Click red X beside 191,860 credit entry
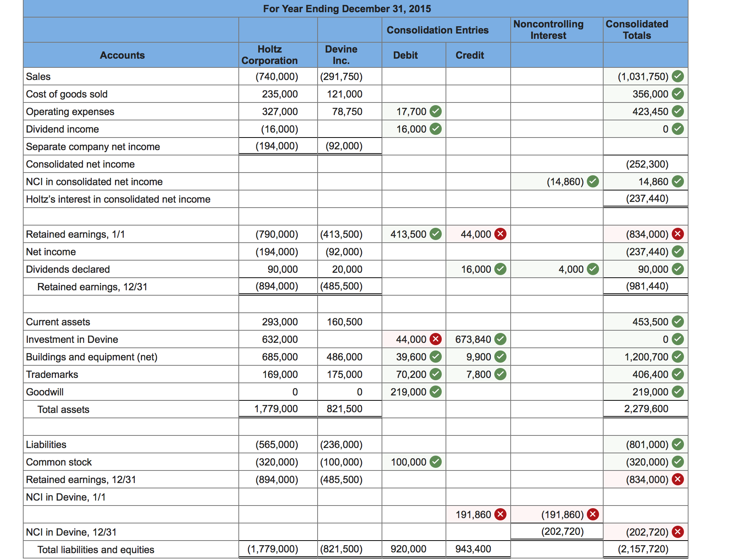The width and height of the screenshot is (754, 560). pos(500,514)
